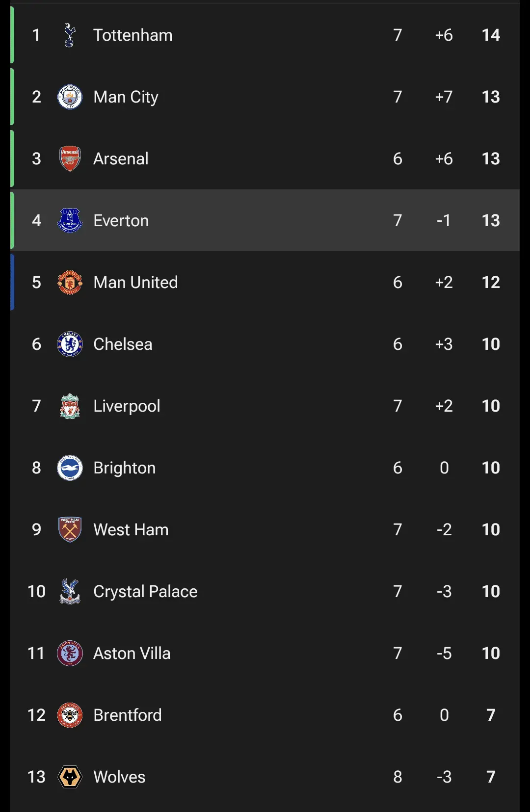The image size is (530, 812).
Task: Tap the Man City club badge
Action: click(x=70, y=97)
